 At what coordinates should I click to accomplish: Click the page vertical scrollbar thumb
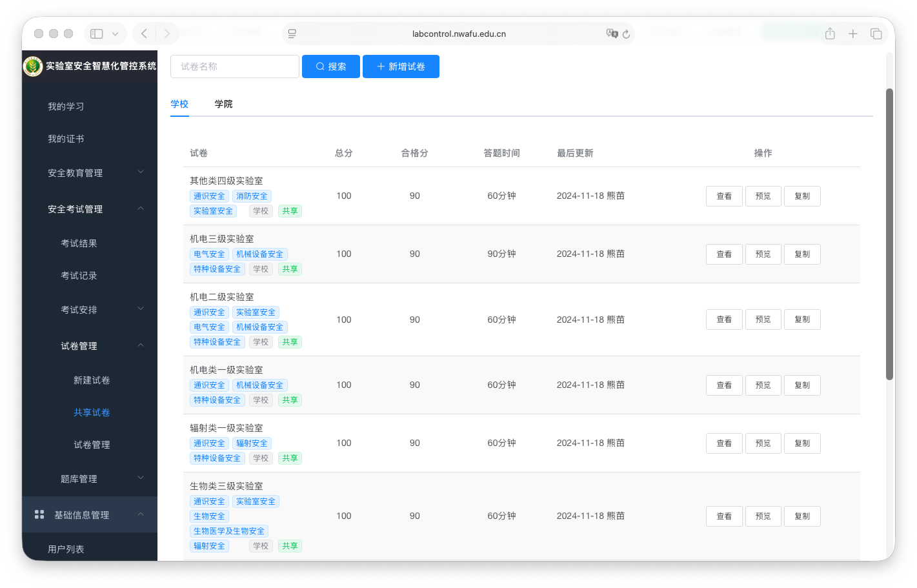point(889,234)
